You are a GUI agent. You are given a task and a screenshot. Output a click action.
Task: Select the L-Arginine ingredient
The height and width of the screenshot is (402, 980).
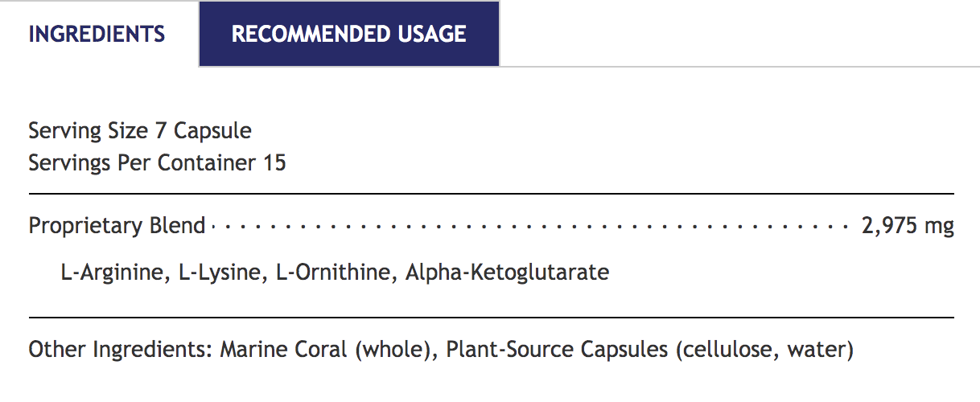tap(113, 273)
